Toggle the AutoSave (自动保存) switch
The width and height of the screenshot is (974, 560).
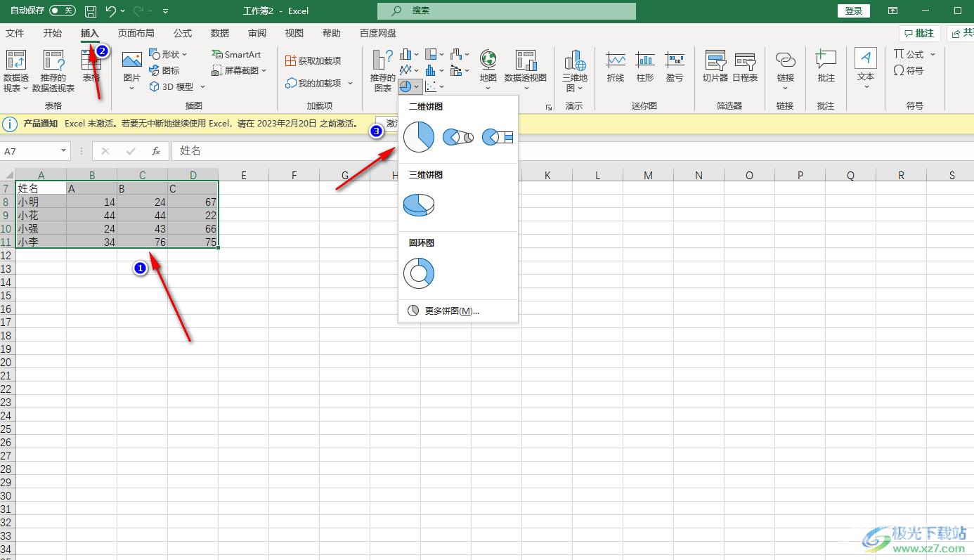63,11
